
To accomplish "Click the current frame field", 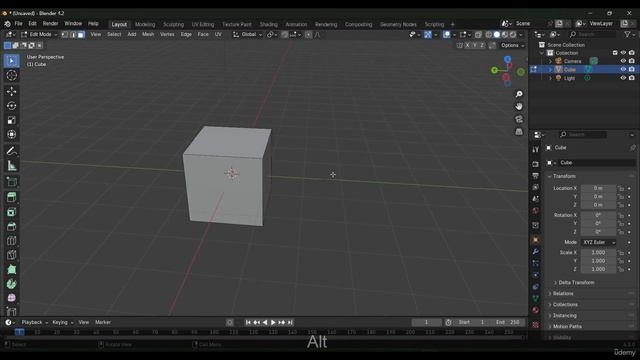I will 427,322.
